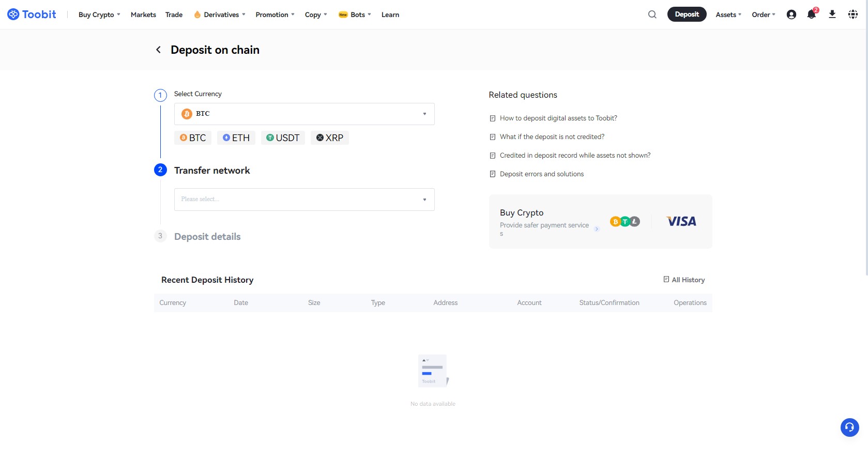This screenshot has width=868, height=458.
Task: Click 'Related questions' heading
Action: point(523,95)
